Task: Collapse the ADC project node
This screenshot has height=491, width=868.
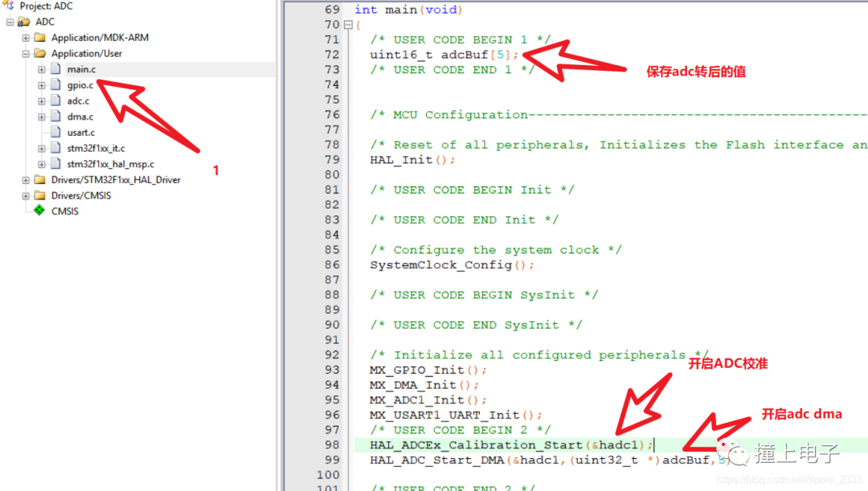Action: [x=9, y=21]
